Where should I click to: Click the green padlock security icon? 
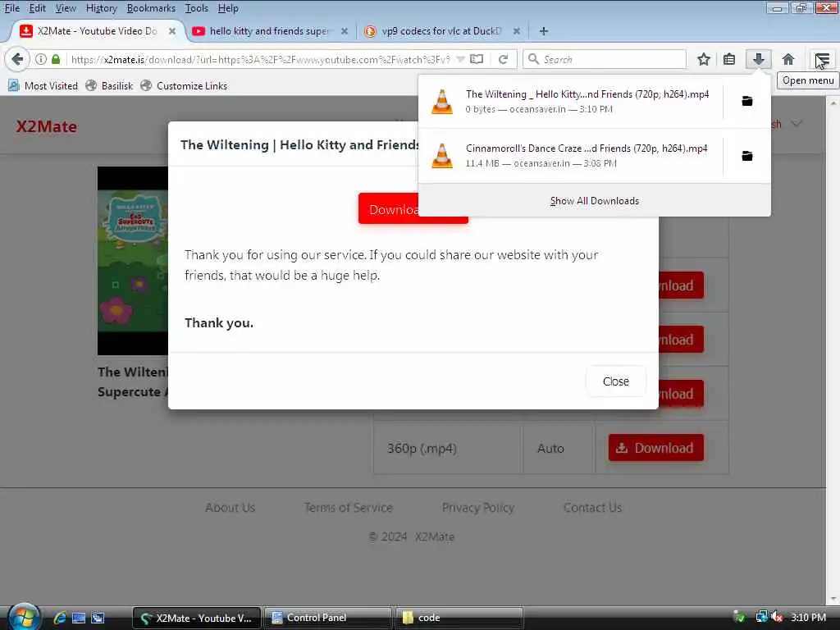point(56,59)
